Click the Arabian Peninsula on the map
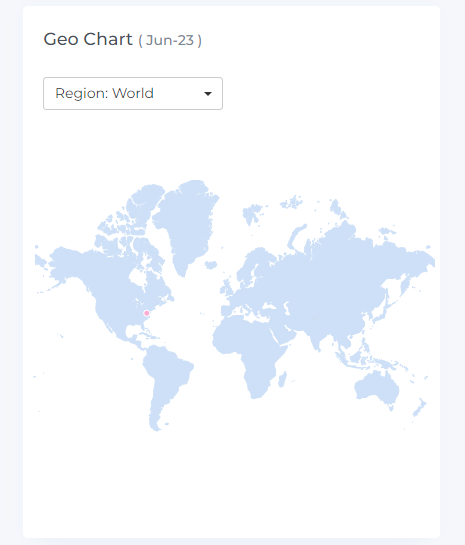 tap(283, 335)
